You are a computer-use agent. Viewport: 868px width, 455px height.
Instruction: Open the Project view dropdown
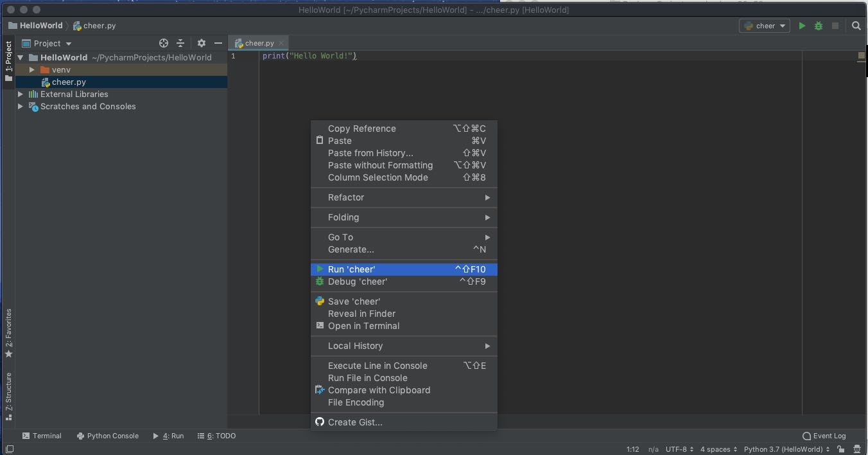coord(47,43)
